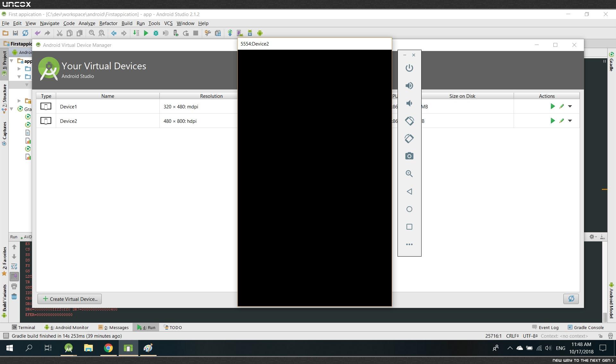
Task: Open the Gradle Console button
Action: 586,327
